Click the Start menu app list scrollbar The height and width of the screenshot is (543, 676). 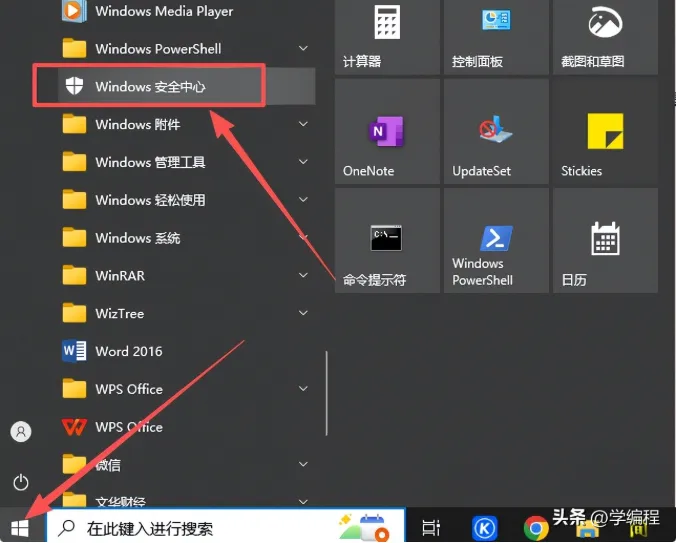click(x=327, y=393)
